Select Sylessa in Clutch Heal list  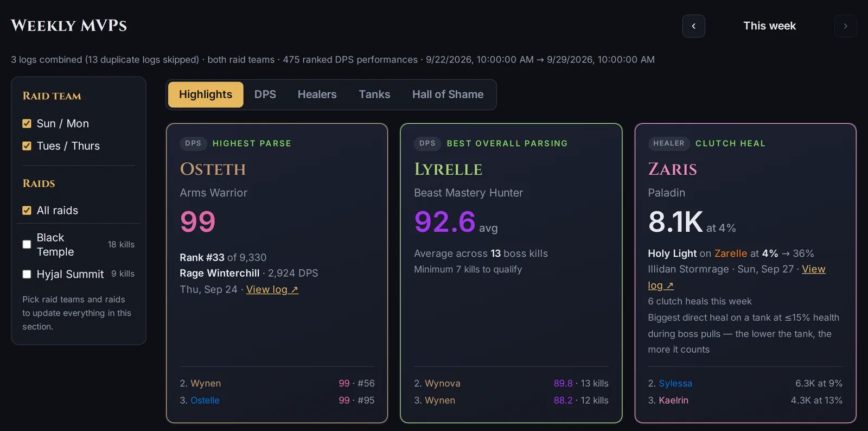click(675, 383)
